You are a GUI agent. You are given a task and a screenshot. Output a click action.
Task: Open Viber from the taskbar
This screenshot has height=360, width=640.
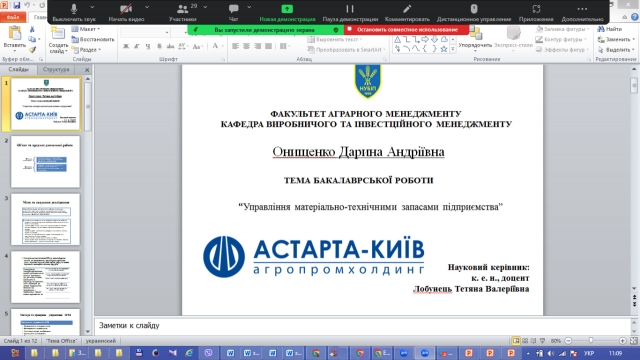(x=209, y=353)
